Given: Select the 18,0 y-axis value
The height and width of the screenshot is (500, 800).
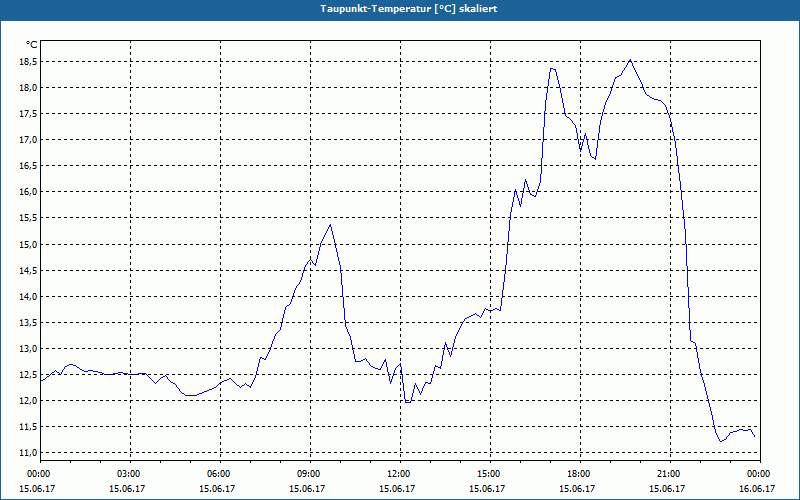Looking at the screenshot, I should tap(29, 88).
